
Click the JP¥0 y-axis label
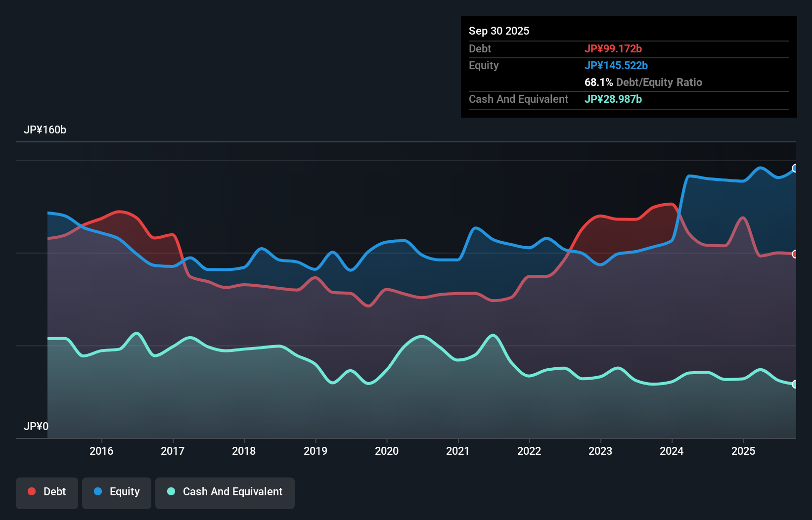click(x=36, y=426)
